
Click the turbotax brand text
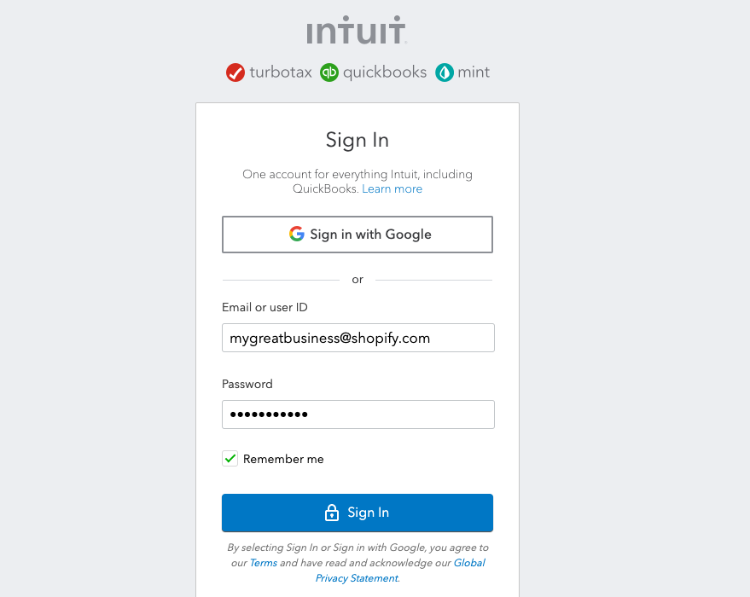click(280, 72)
